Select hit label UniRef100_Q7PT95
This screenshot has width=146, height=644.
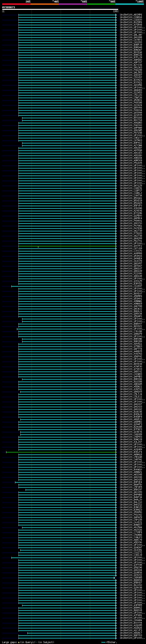point(131,565)
